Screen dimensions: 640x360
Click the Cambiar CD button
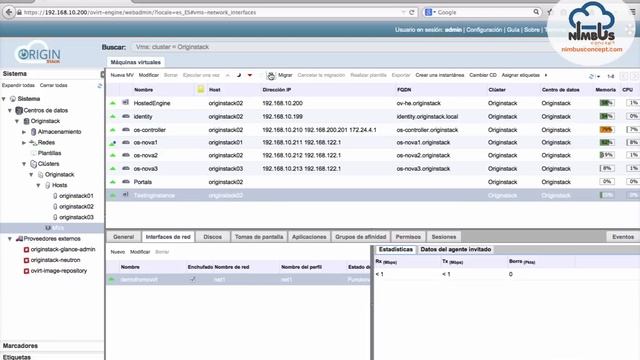coord(483,75)
